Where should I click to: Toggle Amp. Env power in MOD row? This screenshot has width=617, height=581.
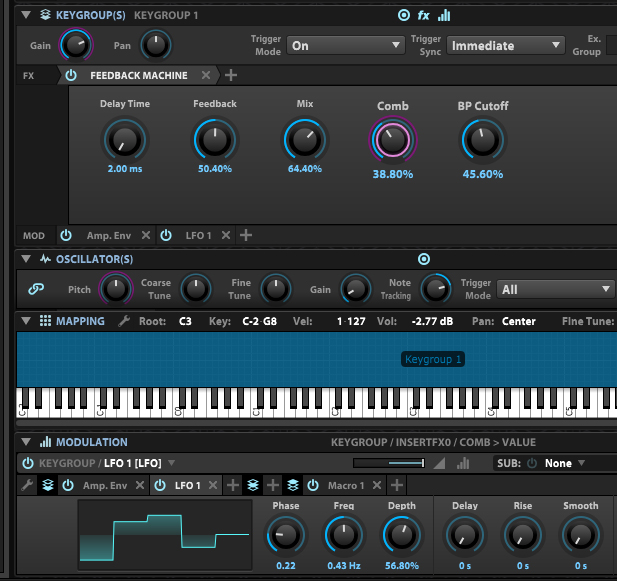pyautogui.click(x=66, y=235)
